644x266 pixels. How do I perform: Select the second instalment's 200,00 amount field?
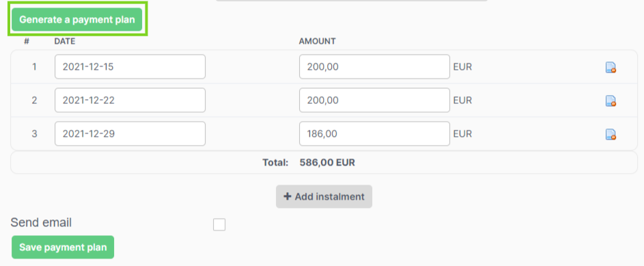point(374,100)
